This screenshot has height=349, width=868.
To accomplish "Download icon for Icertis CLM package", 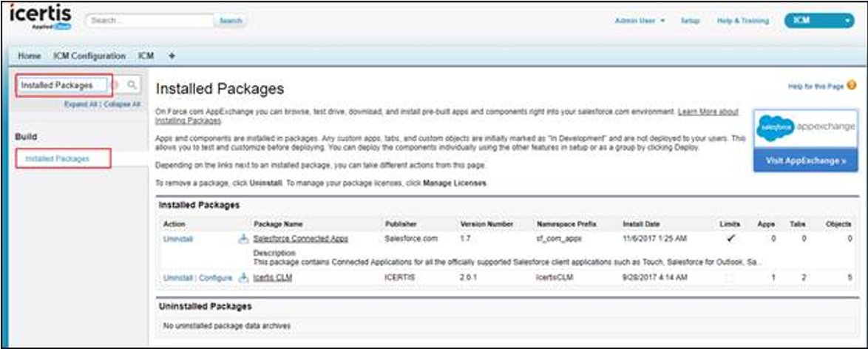I will click(x=243, y=277).
